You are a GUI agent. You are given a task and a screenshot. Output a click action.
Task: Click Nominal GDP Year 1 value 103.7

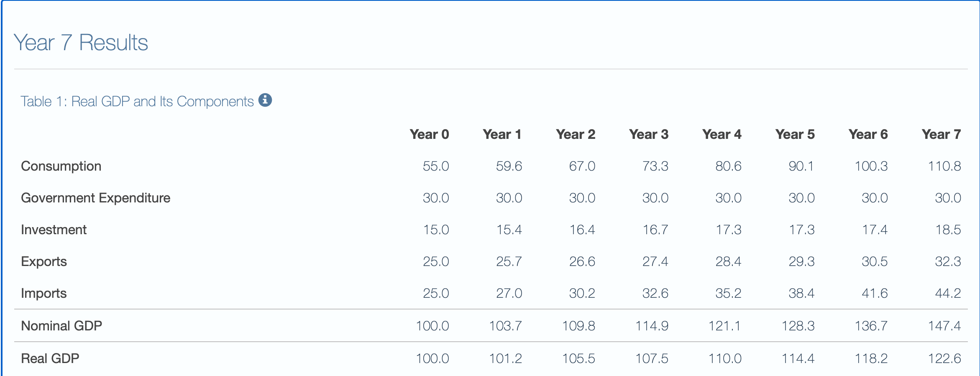[x=506, y=326]
